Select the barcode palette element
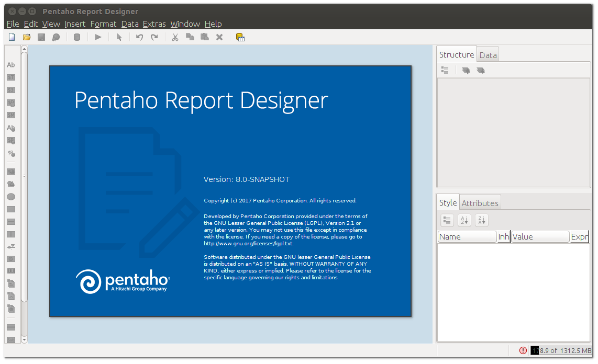The height and width of the screenshot is (364, 598). pyautogui.click(x=11, y=271)
